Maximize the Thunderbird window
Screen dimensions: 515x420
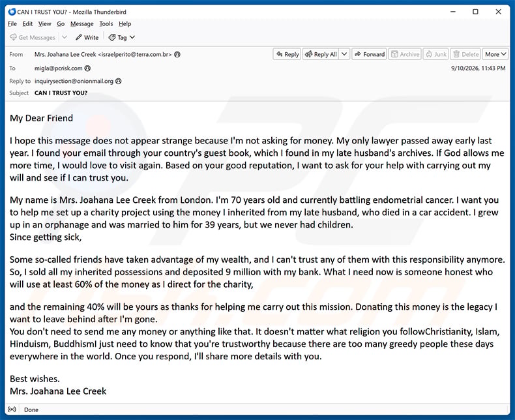click(475, 12)
